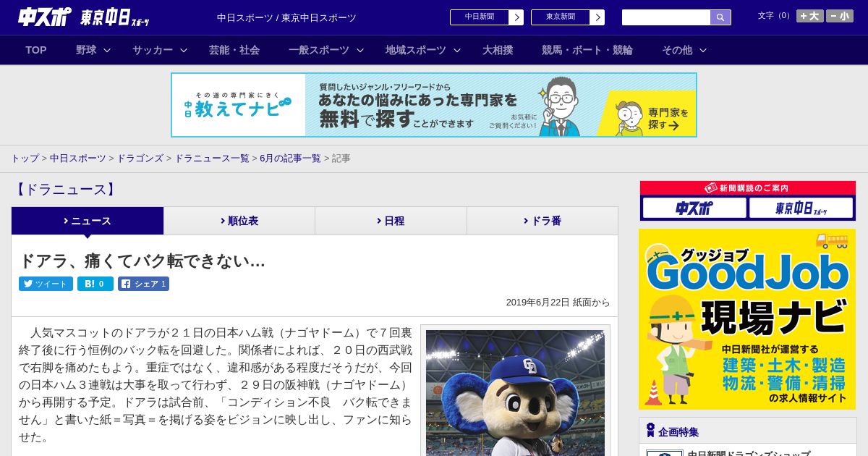Viewport: 868px width, 456px height.
Task: Open その他 navigation menu
Action: pyautogui.click(x=677, y=50)
